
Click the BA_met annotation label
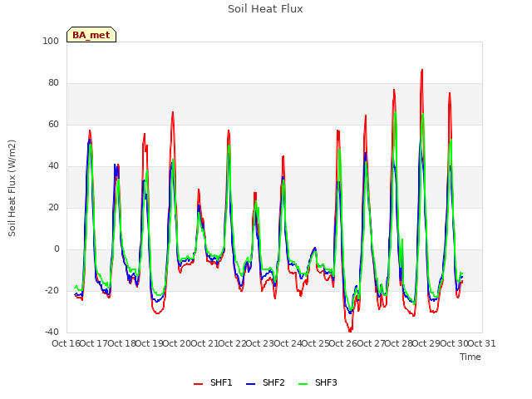pyautogui.click(x=91, y=35)
